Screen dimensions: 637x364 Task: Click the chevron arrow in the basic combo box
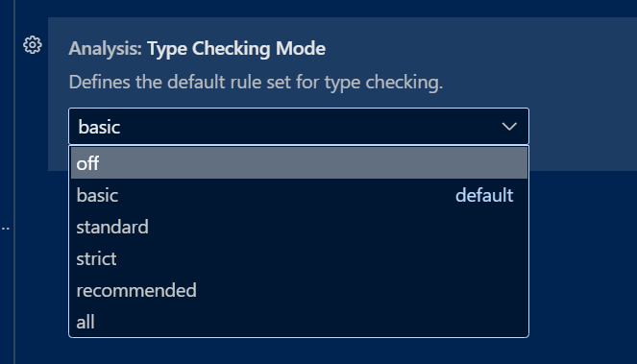[x=509, y=127]
